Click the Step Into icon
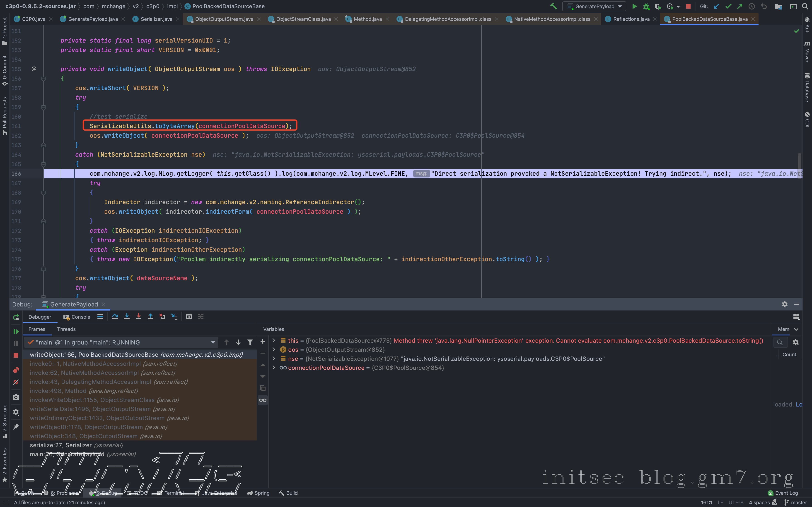The height and width of the screenshot is (507, 812). pyautogui.click(x=127, y=317)
